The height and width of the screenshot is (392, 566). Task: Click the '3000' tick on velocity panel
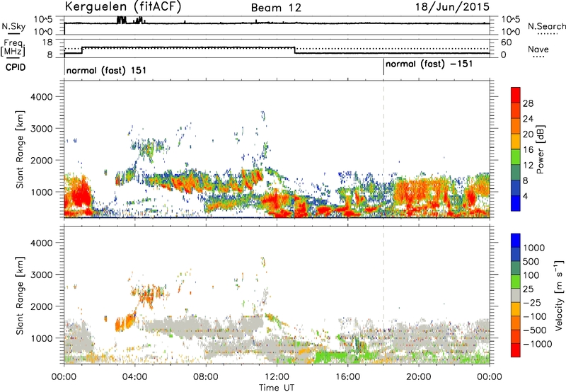pyautogui.click(x=41, y=275)
